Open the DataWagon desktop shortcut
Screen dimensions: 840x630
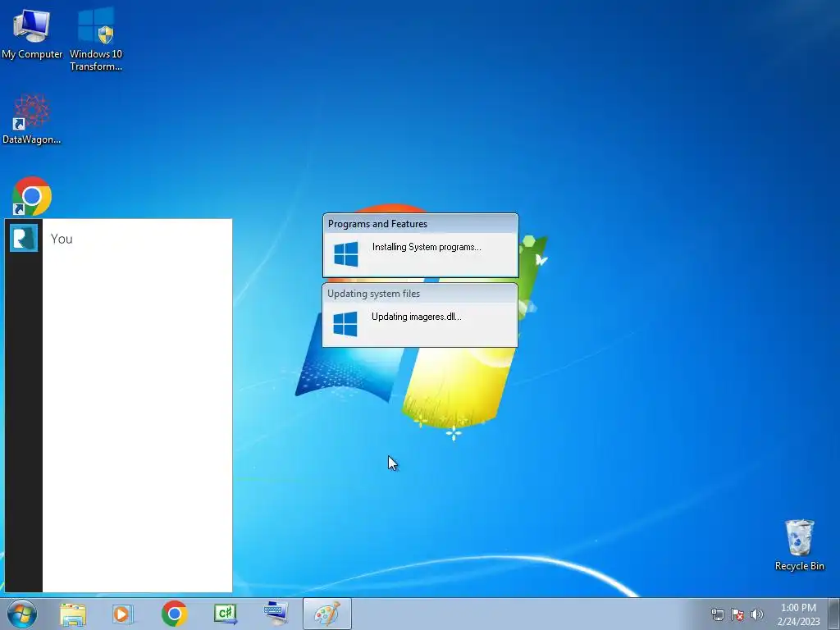coord(32,119)
